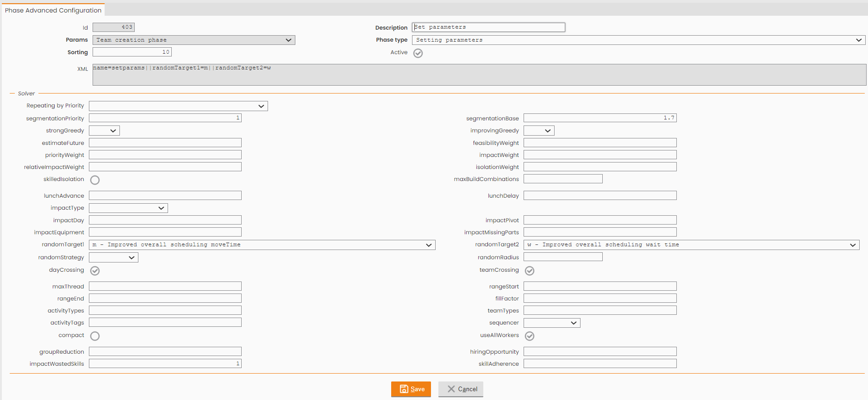The height and width of the screenshot is (400, 868).
Task: Expand the Repeating by Priority dropdown
Action: pyautogui.click(x=178, y=106)
